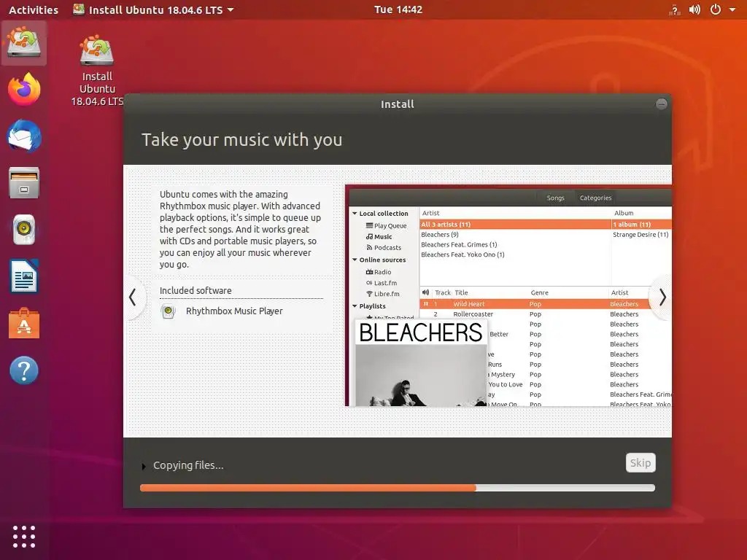Open the Help dock icon
This screenshot has width=747, height=560.
(24, 370)
